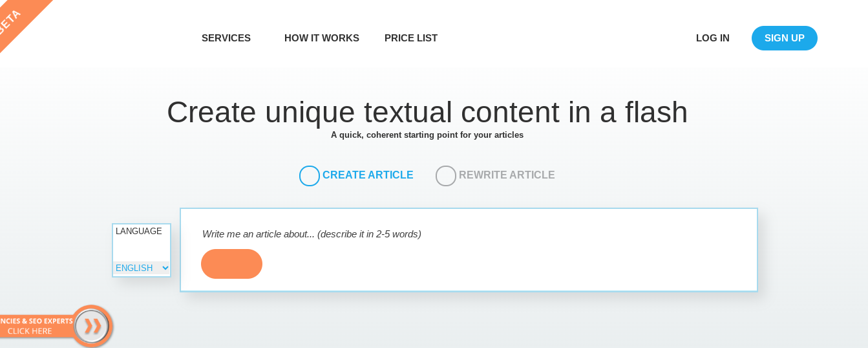This screenshot has width=868, height=348.
Task: Click the CLICK HERE text on banner
Action: click(x=30, y=331)
